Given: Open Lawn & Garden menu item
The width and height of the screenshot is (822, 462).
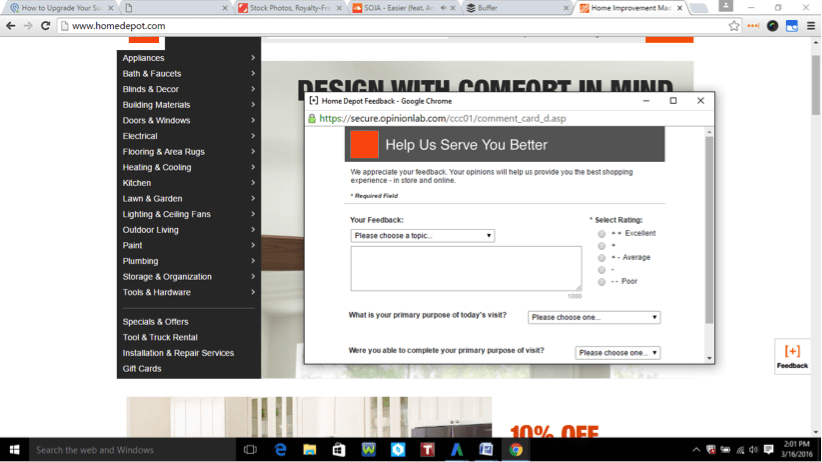Looking at the screenshot, I should coord(189,199).
